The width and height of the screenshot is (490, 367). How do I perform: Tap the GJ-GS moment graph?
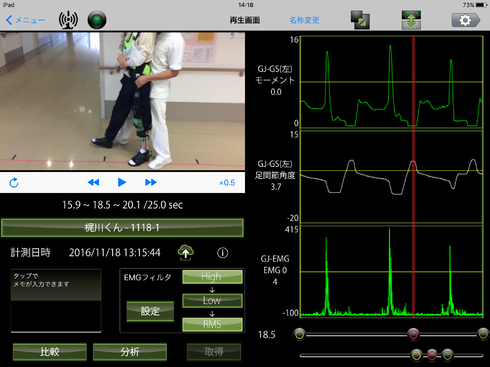pyautogui.click(x=392, y=82)
